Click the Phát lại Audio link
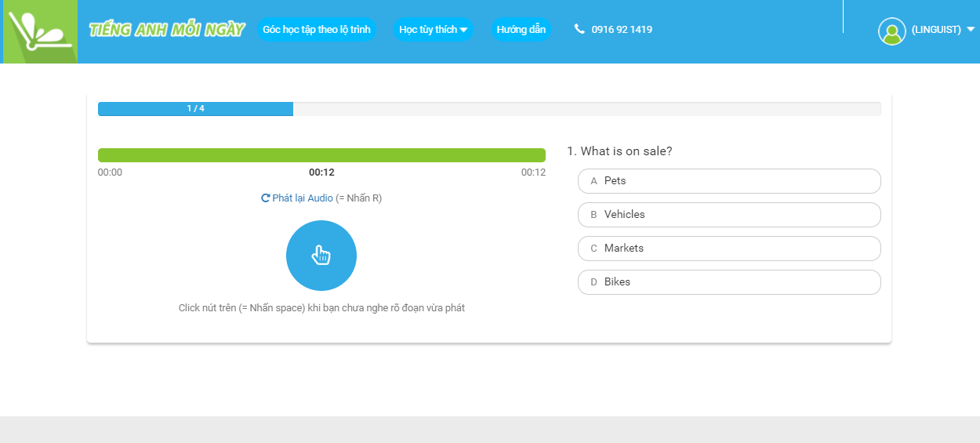Screen dimensions: 980x443 click(x=303, y=198)
